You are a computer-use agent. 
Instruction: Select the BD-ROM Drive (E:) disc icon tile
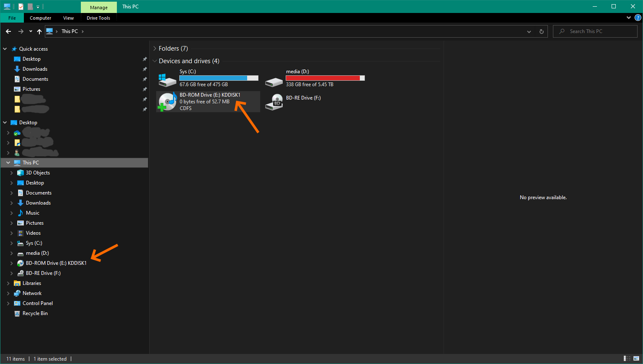[168, 102]
